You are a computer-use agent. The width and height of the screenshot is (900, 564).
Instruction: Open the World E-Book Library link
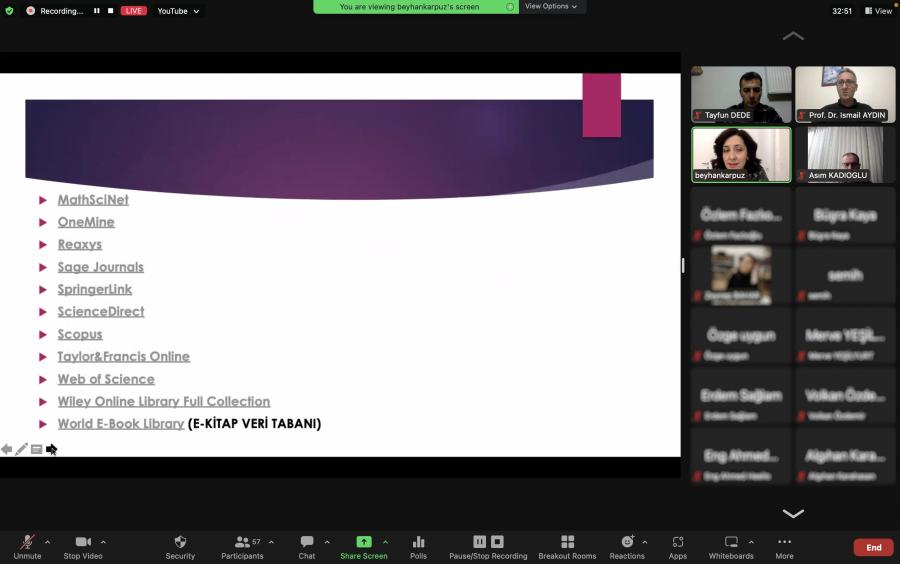(x=121, y=424)
